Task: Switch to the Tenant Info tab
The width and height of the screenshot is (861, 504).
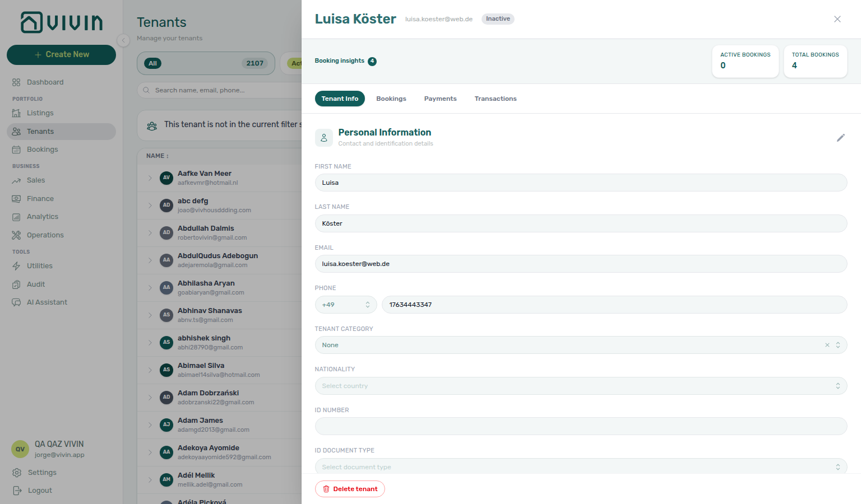Action: tap(340, 99)
